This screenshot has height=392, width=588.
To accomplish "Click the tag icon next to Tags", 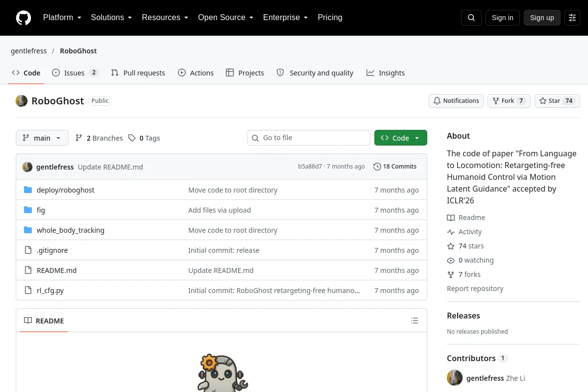I will [x=132, y=138].
